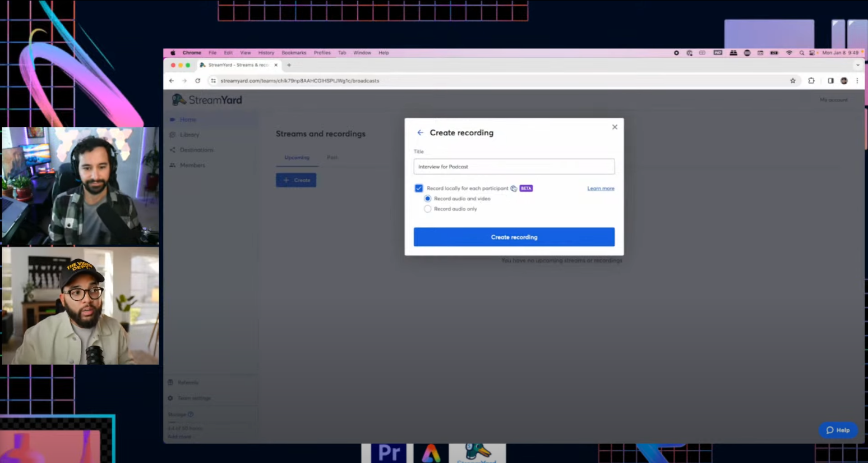This screenshot has width=868, height=463.
Task: Select the StreamYard Streams & recordings tab
Action: click(x=239, y=65)
